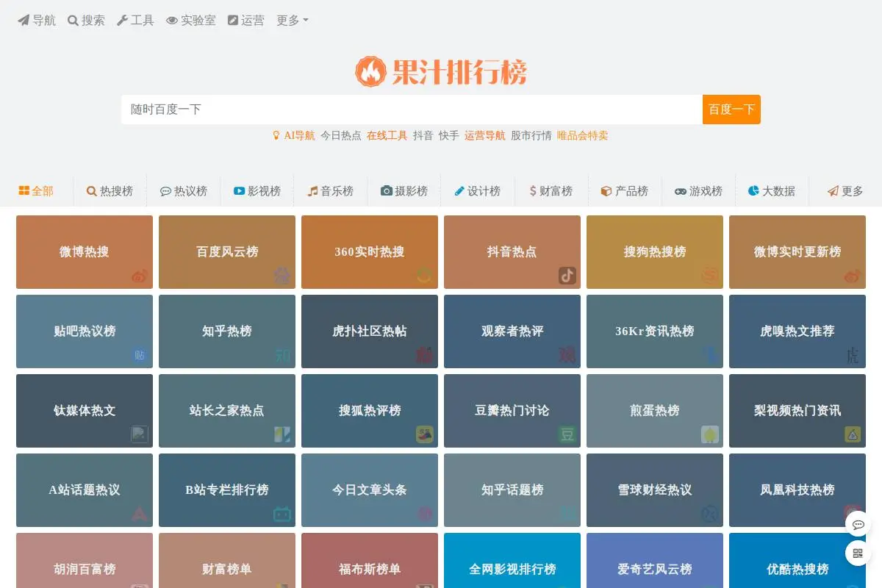Screen dimensions: 882x588
Task: Open the 知乎话题榜 card
Action: tap(512, 490)
